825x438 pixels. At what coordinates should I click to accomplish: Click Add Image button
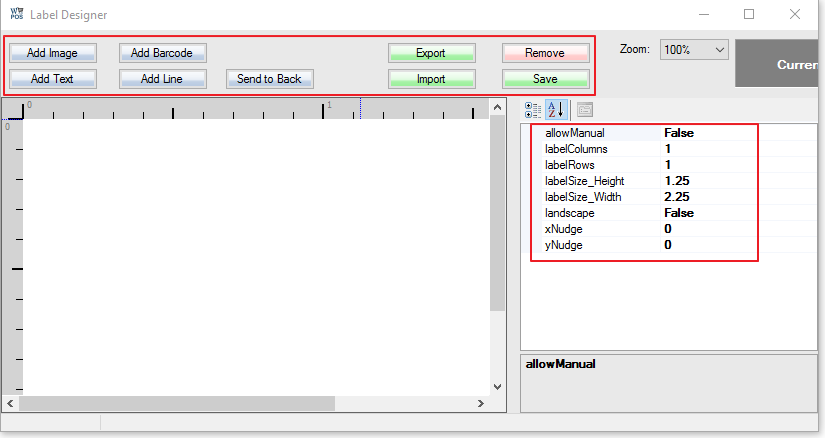[53, 53]
